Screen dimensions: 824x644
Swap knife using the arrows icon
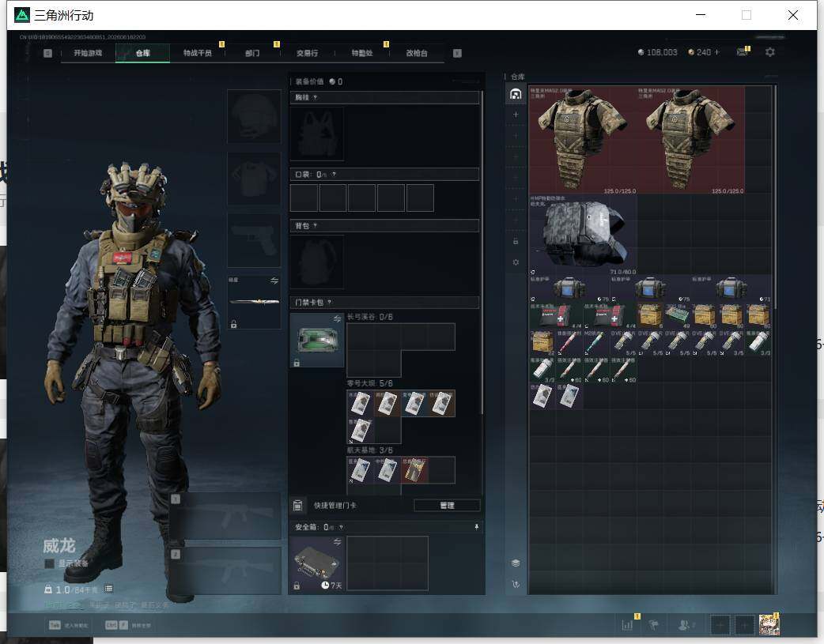[x=274, y=281]
